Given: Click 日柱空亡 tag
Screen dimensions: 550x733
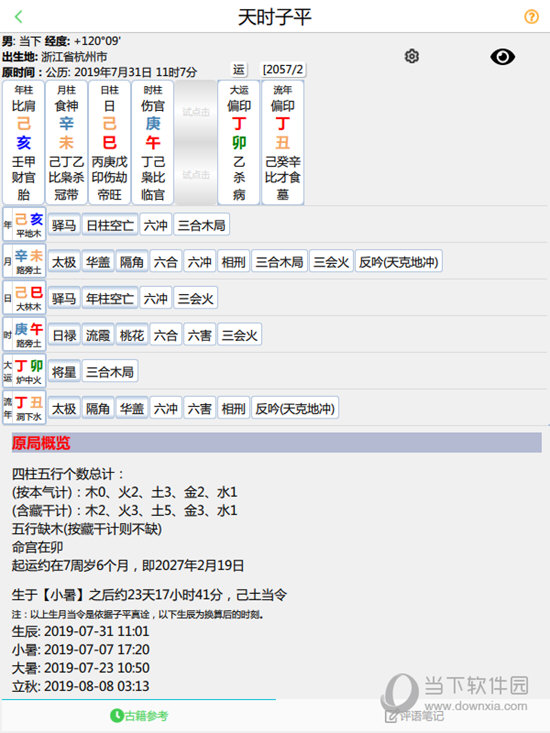Looking at the screenshot, I should 110,225.
